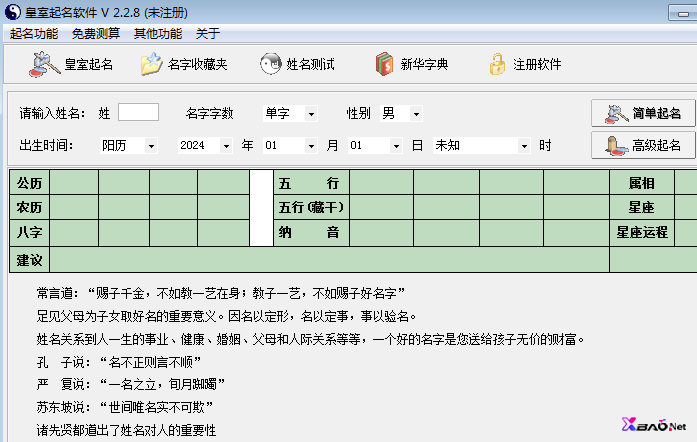Open the 免费测算 menu

point(96,33)
